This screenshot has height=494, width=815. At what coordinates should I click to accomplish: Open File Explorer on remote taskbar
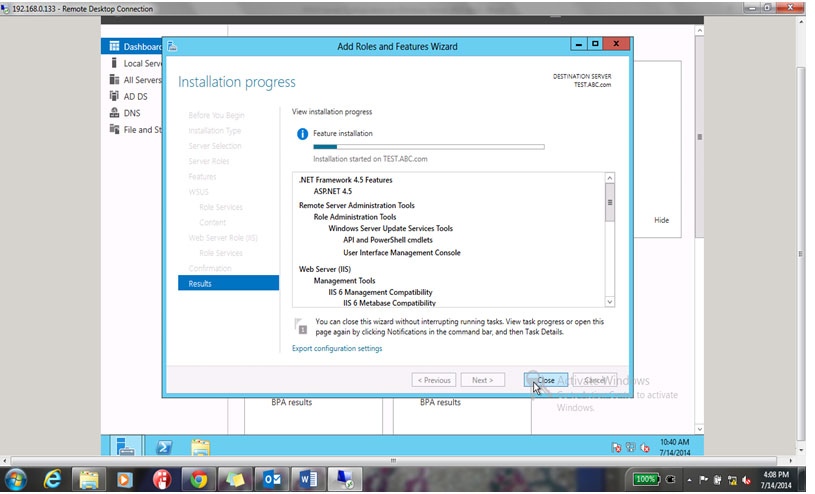200,448
